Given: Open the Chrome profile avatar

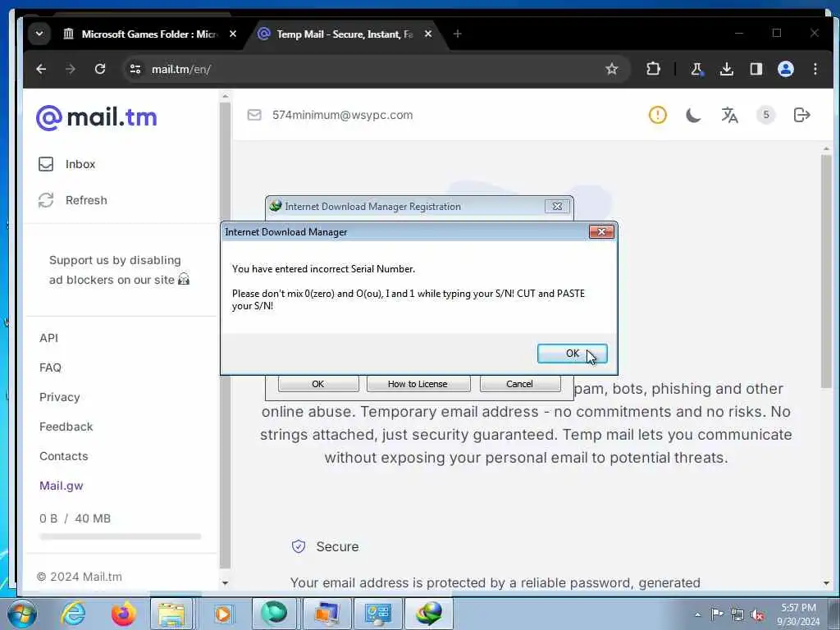Looking at the screenshot, I should click(785, 69).
